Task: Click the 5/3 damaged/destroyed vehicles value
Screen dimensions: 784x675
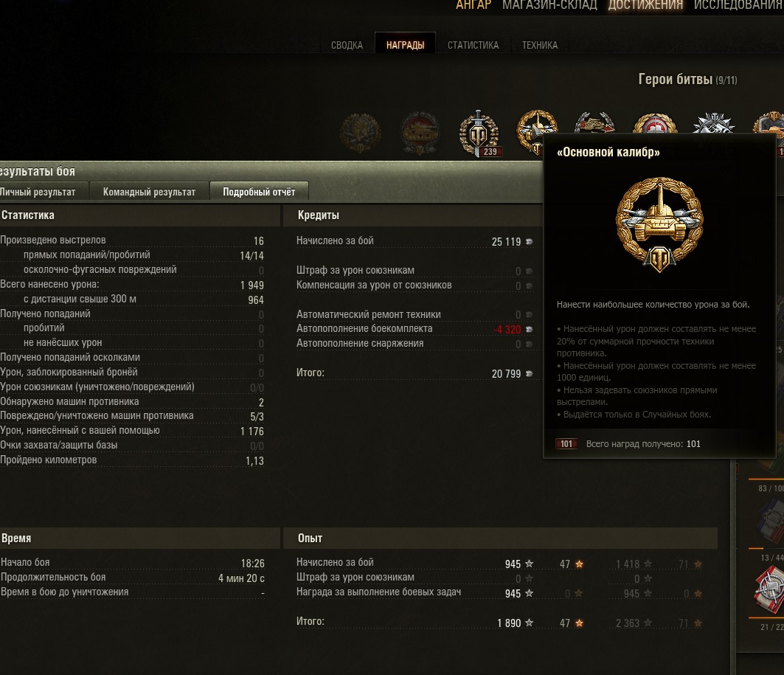Action: pyautogui.click(x=257, y=417)
